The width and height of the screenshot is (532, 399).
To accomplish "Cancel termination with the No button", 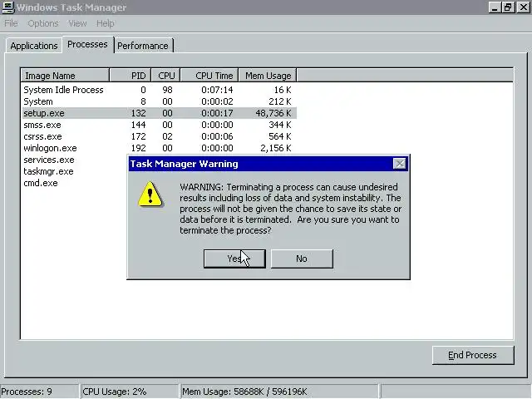I will point(302,259).
